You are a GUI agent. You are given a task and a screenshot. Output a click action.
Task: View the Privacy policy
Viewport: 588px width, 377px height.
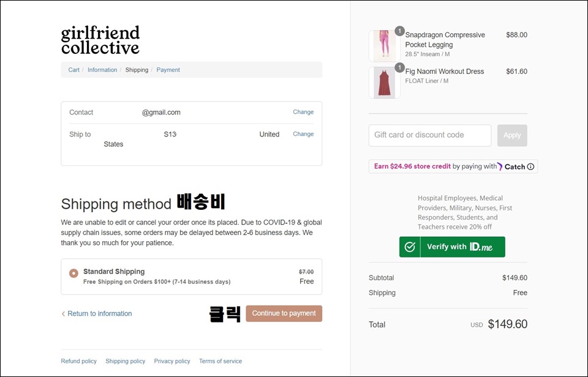pyautogui.click(x=172, y=361)
